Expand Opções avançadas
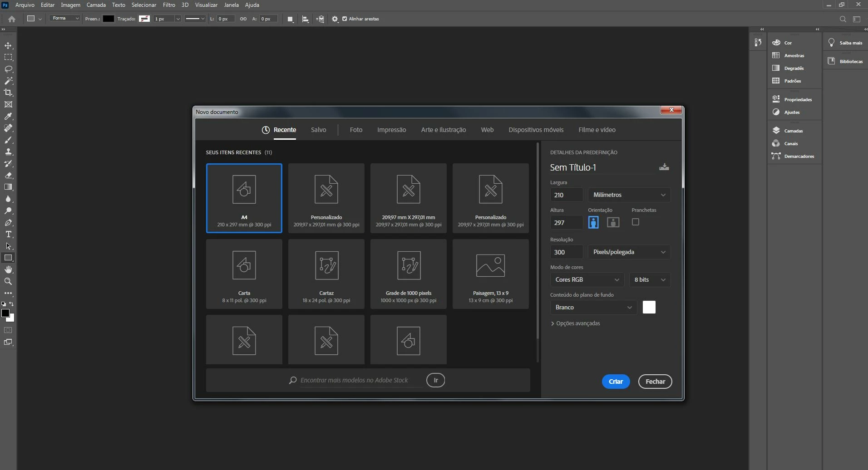 pos(576,323)
